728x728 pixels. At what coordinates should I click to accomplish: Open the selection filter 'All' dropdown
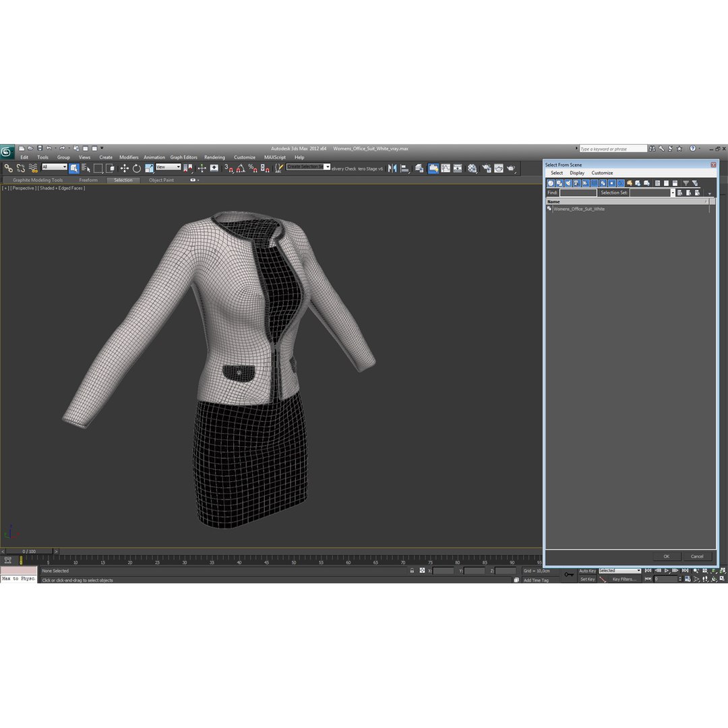[55, 167]
